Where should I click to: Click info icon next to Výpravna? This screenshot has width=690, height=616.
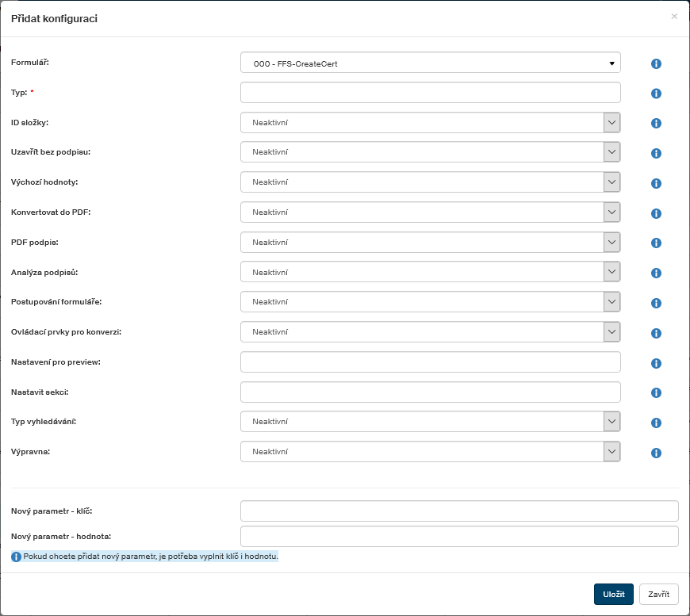click(x=656, y=453)
